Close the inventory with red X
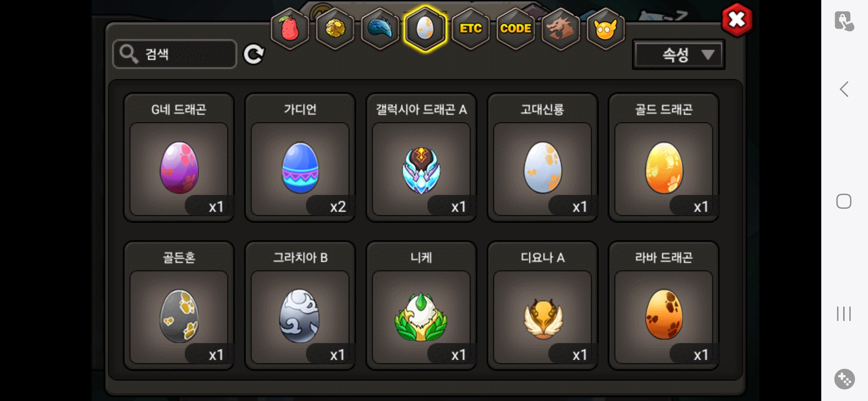The image size is (868, 401). click(737, 20)
